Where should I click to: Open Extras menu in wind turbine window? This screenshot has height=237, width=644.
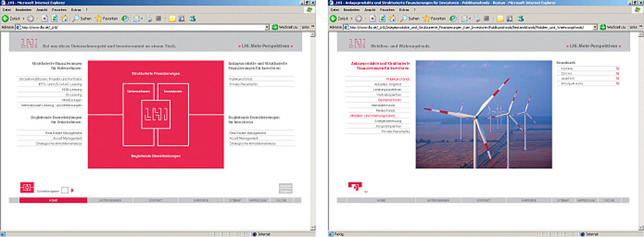pos(404,9)
